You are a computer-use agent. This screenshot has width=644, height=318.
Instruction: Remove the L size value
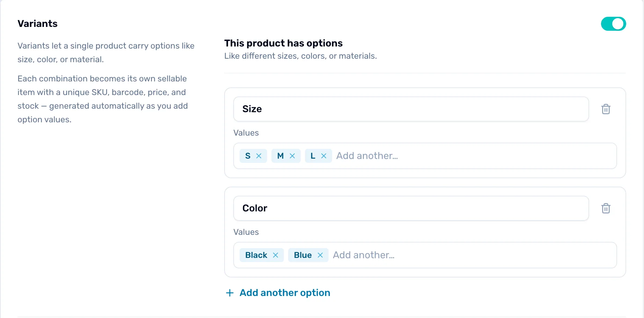[324, 156]
